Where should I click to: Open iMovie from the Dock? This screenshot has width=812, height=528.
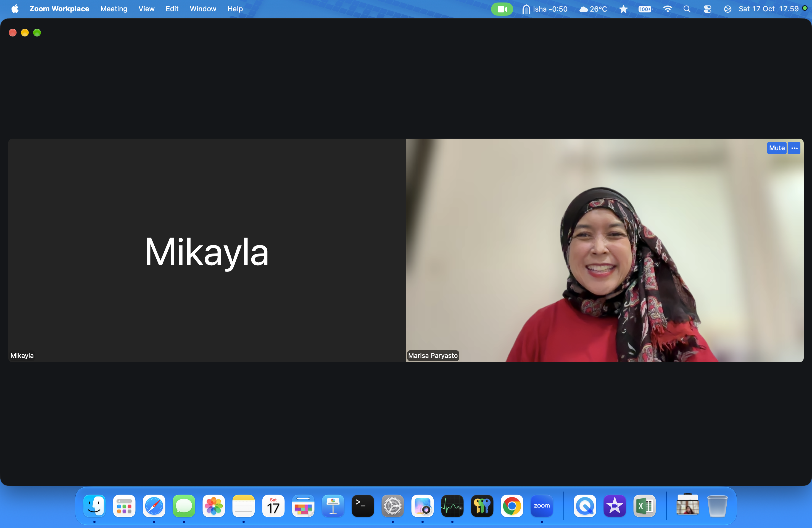pyautogui.click(x=615, y=506)
